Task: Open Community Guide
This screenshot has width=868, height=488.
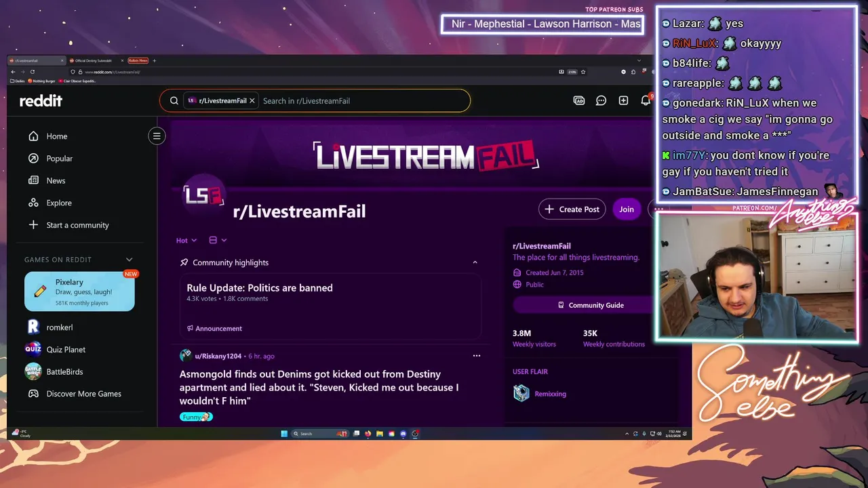Action: point(590,305)
